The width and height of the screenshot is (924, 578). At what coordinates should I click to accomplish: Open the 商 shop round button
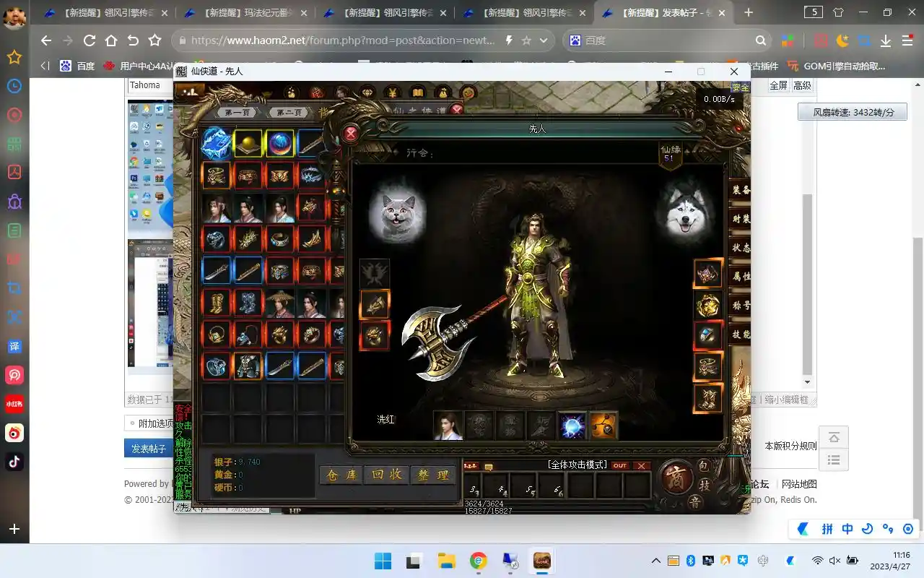point(677,478)
